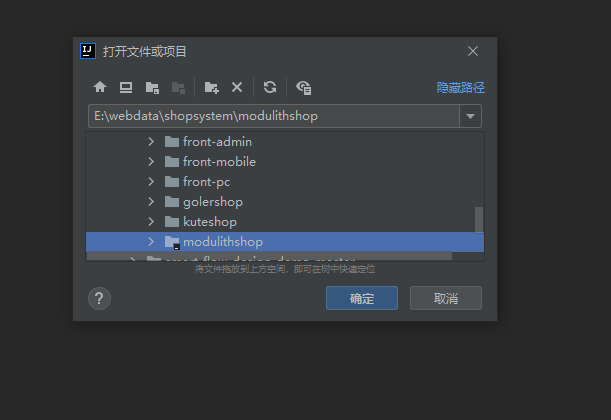The height and width of the screenshot is (420, 611).
Task: Expand the front-admin folder
Action: point(151,142)
